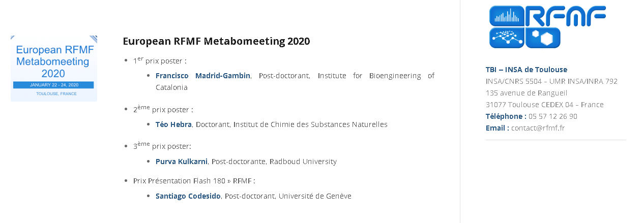Viewport: 644px width, 223px height.
Task: Select the European RFMF Metabomeeting 2020 heading
Action: tap(216, 41)
